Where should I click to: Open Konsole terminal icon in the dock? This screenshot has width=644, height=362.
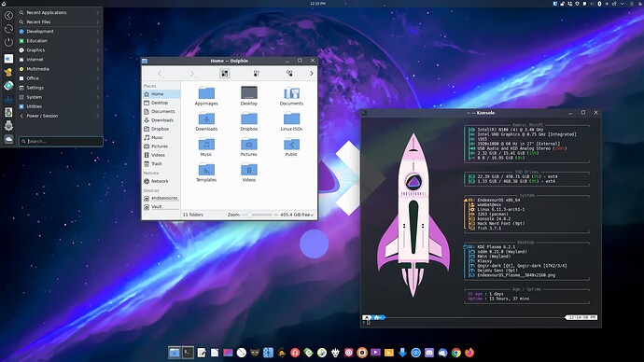188,353
